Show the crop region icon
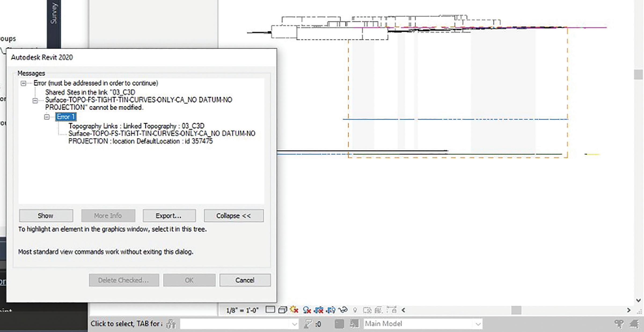 331,310
